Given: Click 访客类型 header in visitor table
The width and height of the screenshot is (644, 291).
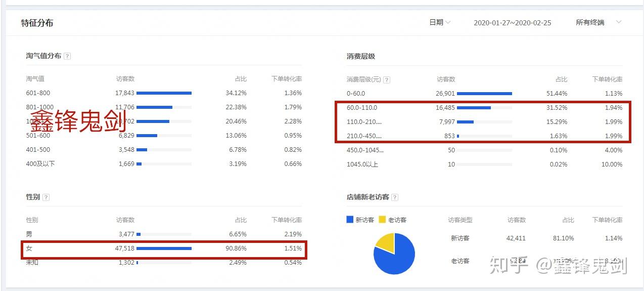Looking at the screenshot, I should click(460, 220).
